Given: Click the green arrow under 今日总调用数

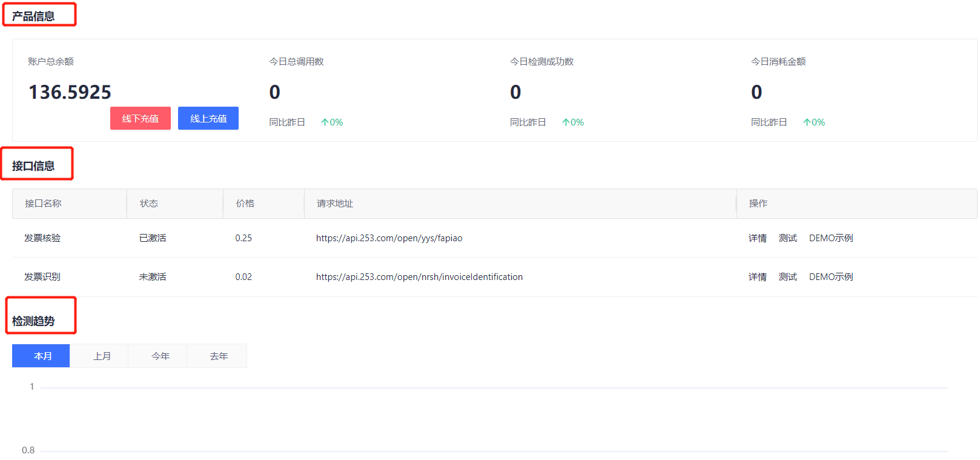Looking at the screenshot, I should [325, 122].
